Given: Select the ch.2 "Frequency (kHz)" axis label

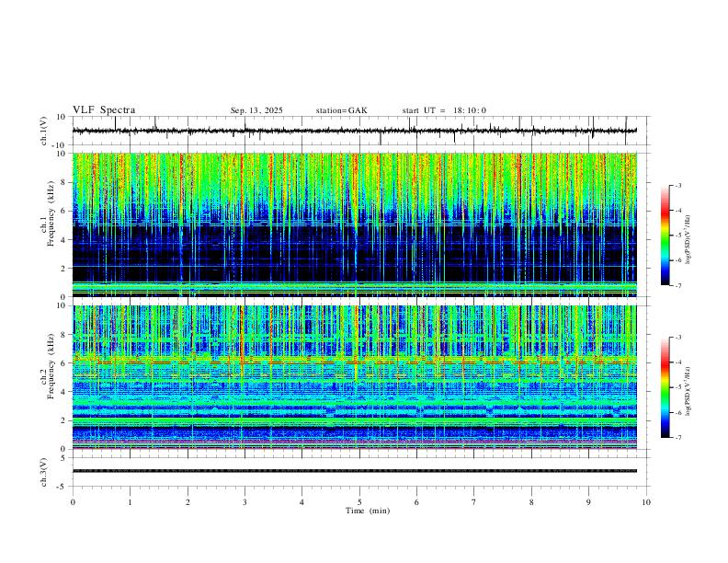Looking at the screenshot, I should [x=51, y=365].
